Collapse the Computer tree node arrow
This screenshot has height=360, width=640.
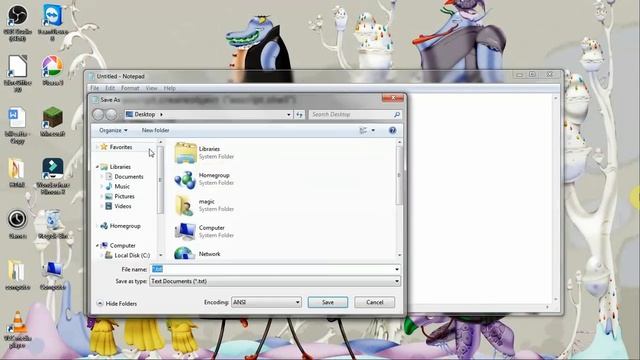[97, 245]
